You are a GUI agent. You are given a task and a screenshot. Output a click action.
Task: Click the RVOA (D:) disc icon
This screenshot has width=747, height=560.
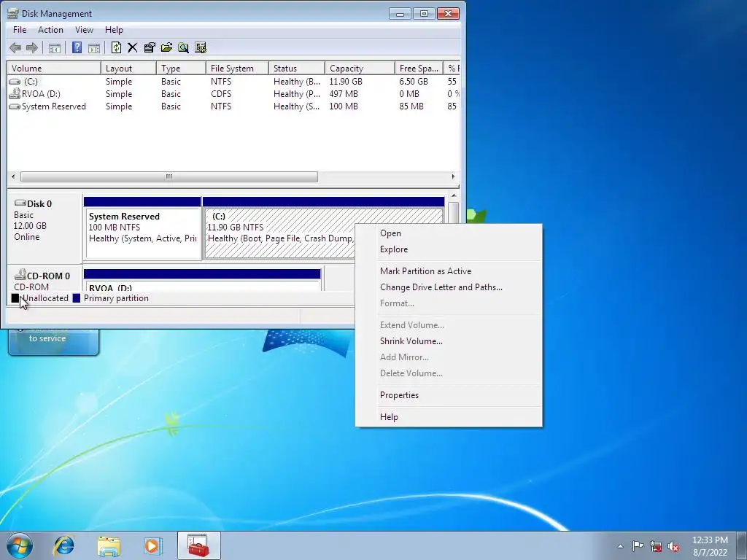[x=15, y=93]
